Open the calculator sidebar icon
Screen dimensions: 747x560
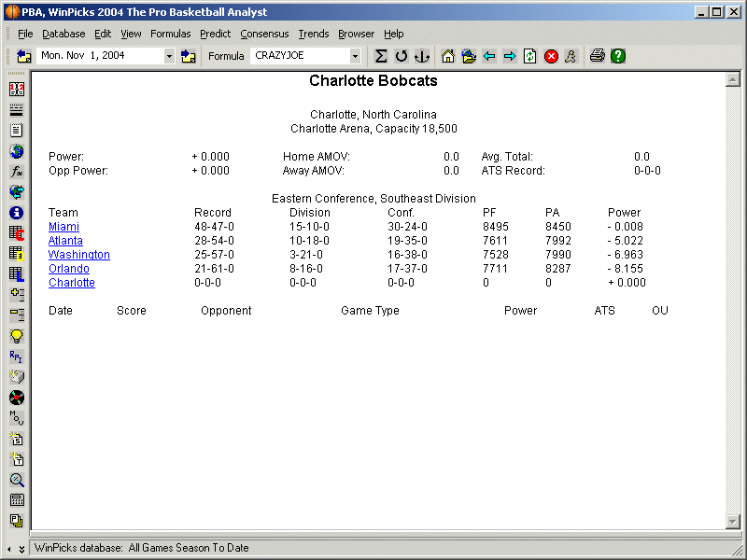pyautogui.click(x=17, y=500)
